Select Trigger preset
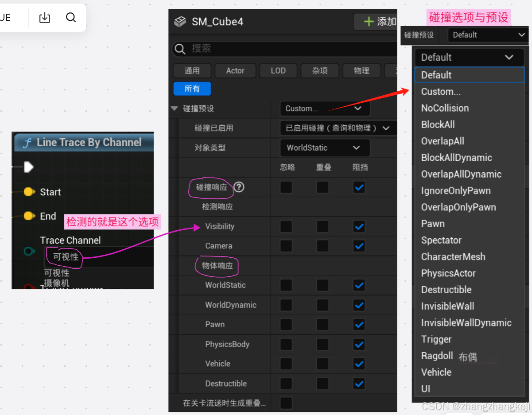The image size is (532, 415). point(470,339)
